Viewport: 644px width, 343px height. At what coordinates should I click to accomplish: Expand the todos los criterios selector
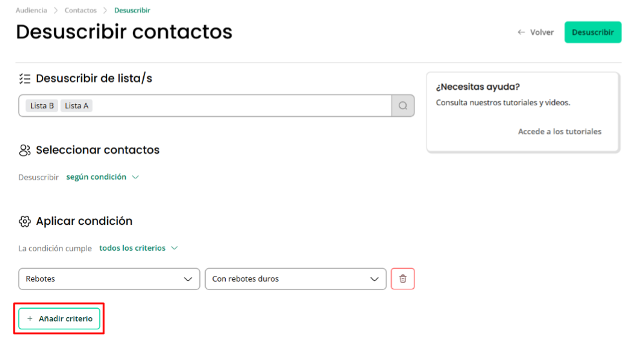(x=138, y=248)
